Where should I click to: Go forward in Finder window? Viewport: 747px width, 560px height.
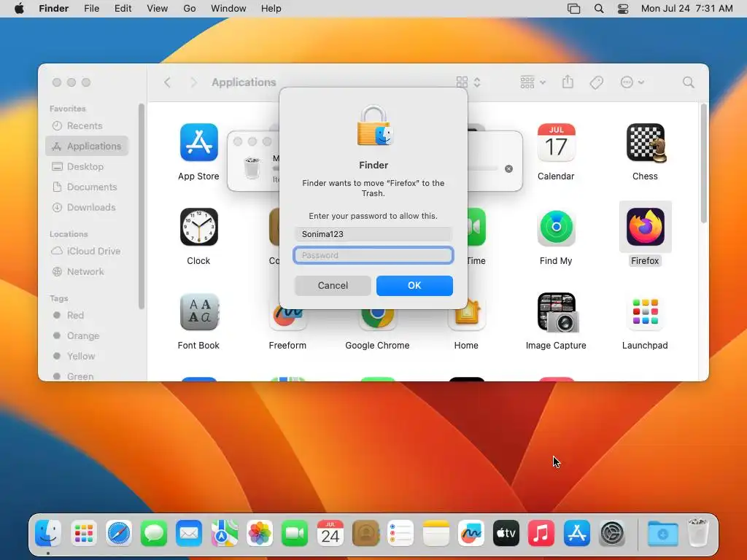(x=193, y=82)
